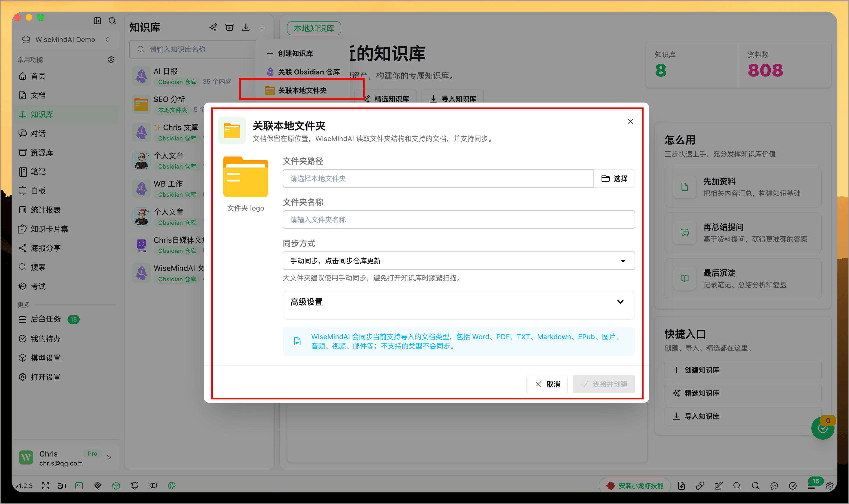Click the 文件夹路径 input field
Screen dimensions: 849x504
(438, 179)
